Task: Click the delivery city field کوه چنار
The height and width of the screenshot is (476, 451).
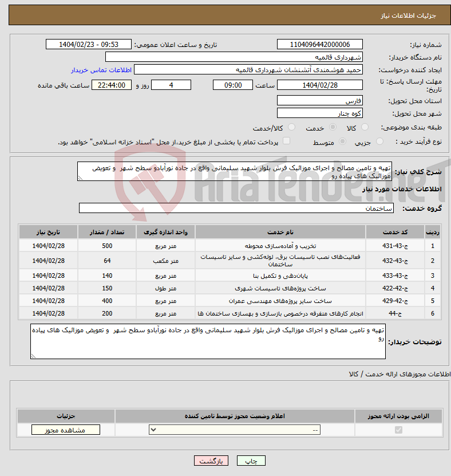Action: (x=320, y=113)
